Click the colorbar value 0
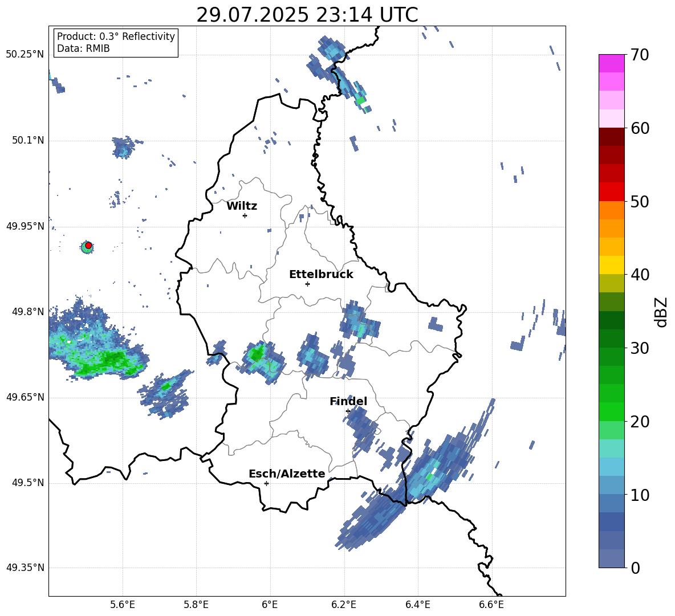 pos(635,568)
